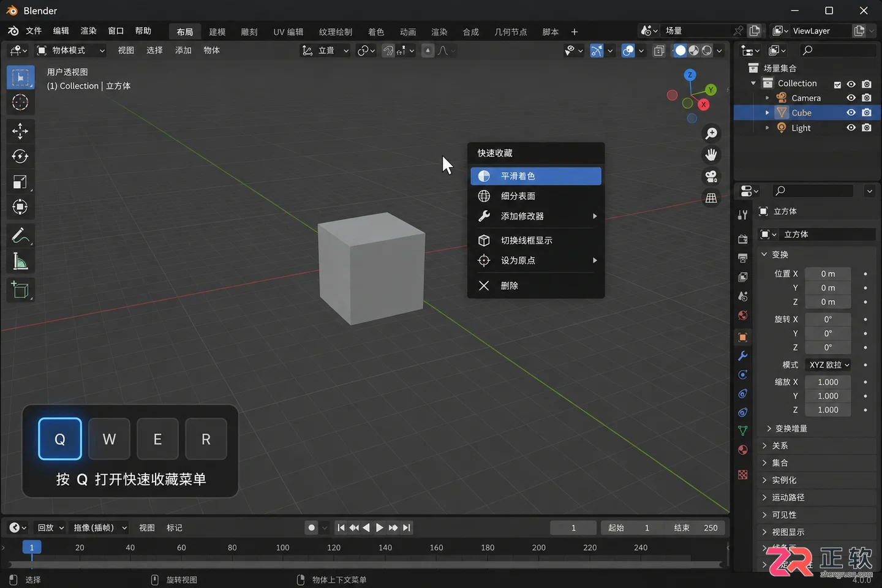Open the Modifiers wrench properties tab
Viewport: 882px width, 588px height.
[x=743, y=356]
